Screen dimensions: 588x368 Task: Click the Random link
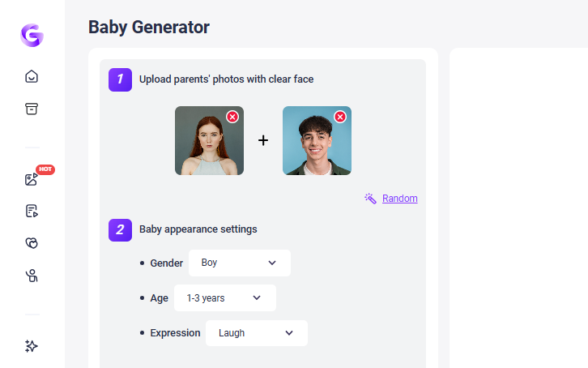coord(399,199)
